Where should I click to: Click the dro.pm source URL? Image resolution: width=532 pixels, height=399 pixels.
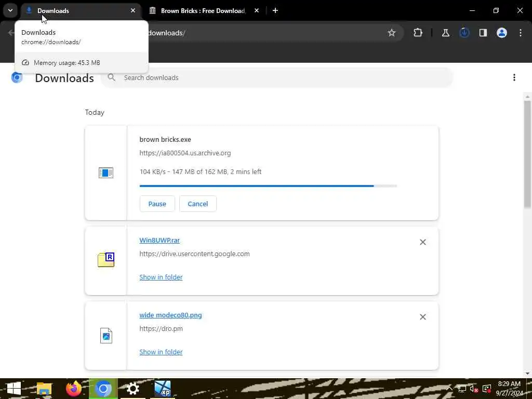[161, 329]
